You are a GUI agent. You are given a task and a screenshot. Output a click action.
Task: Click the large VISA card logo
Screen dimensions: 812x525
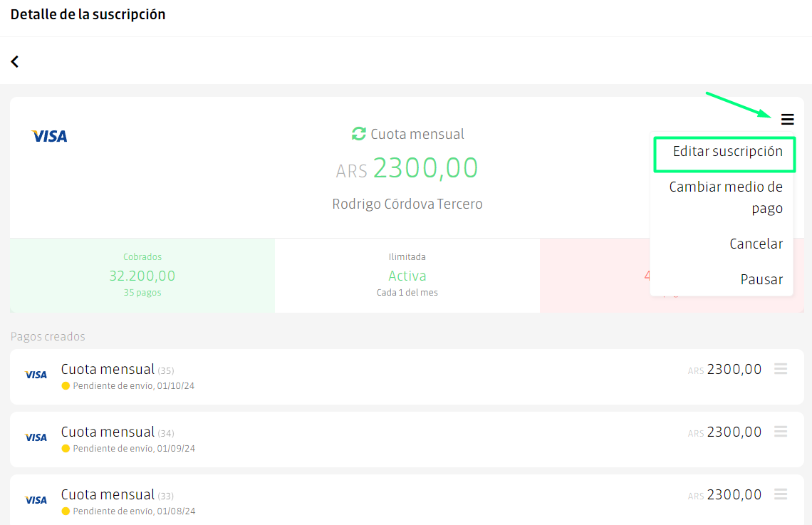[x=49, y=136]
